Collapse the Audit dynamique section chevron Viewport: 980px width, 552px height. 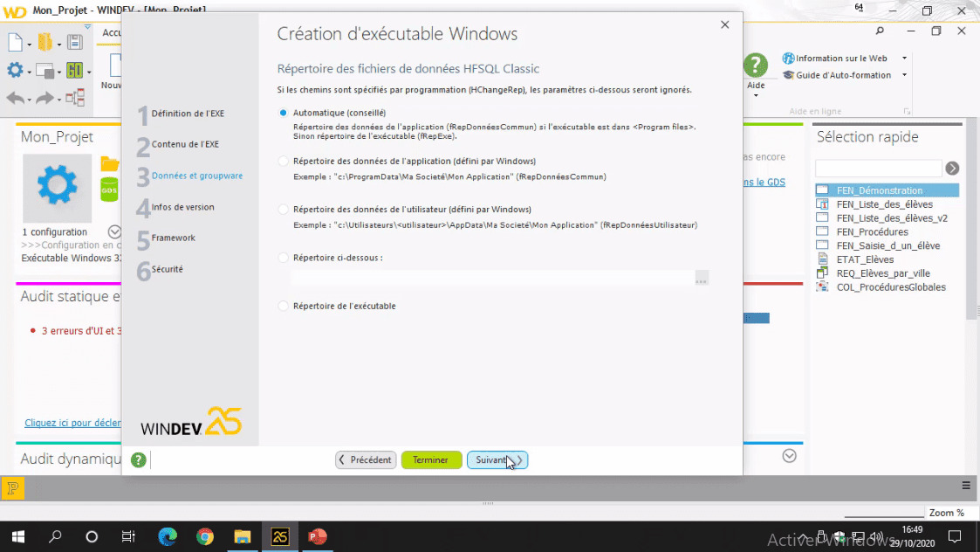point(789,455)
